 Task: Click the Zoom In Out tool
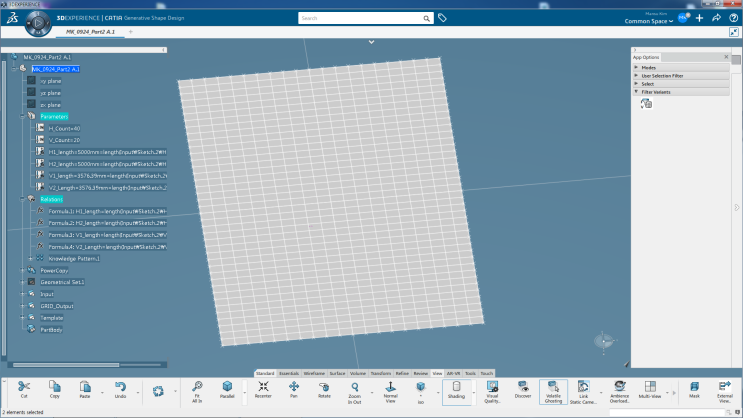[354, 392]
